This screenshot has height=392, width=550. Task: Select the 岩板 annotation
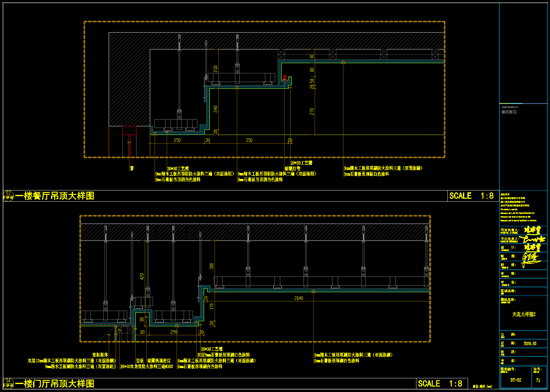[140, 360]
